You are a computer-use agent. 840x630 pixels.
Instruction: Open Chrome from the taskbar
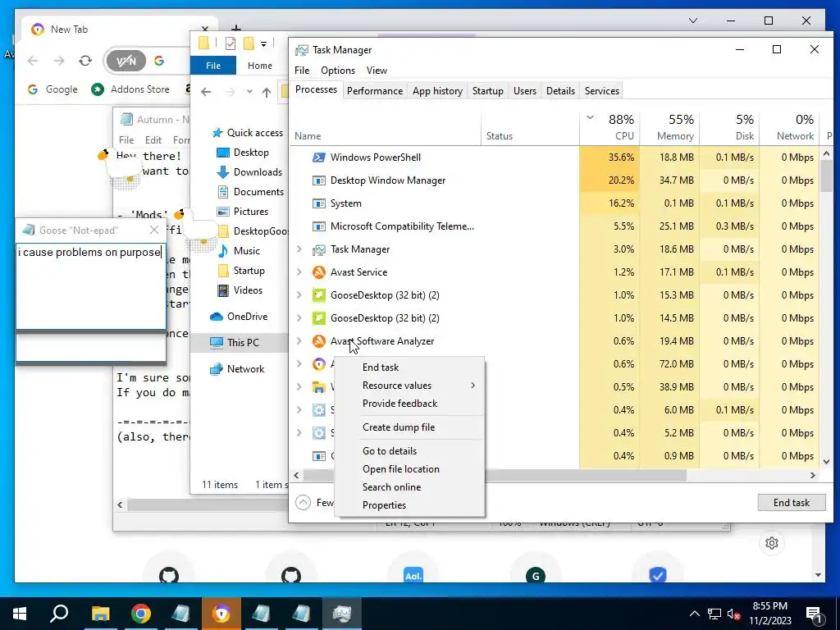pos(141,614)
